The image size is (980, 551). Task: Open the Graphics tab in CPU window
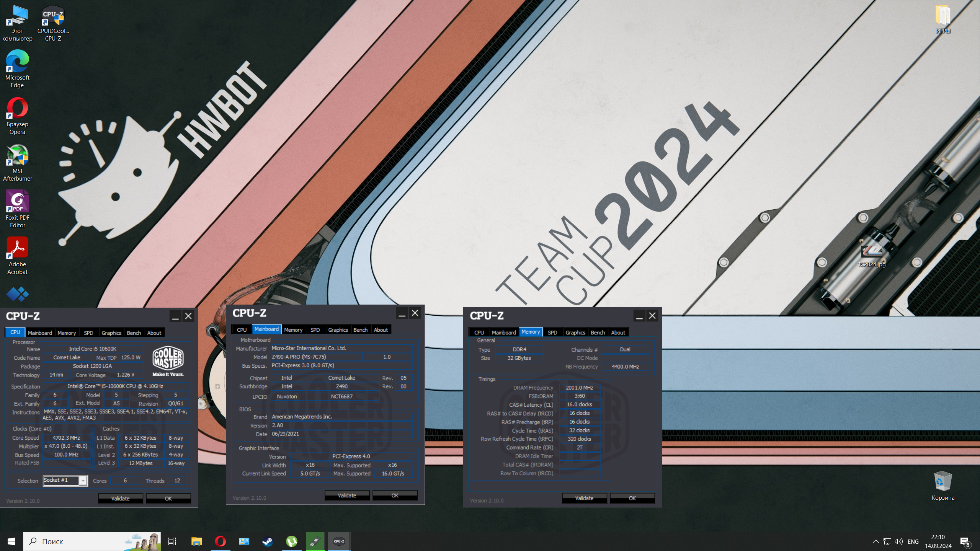(x=111, y=333)
